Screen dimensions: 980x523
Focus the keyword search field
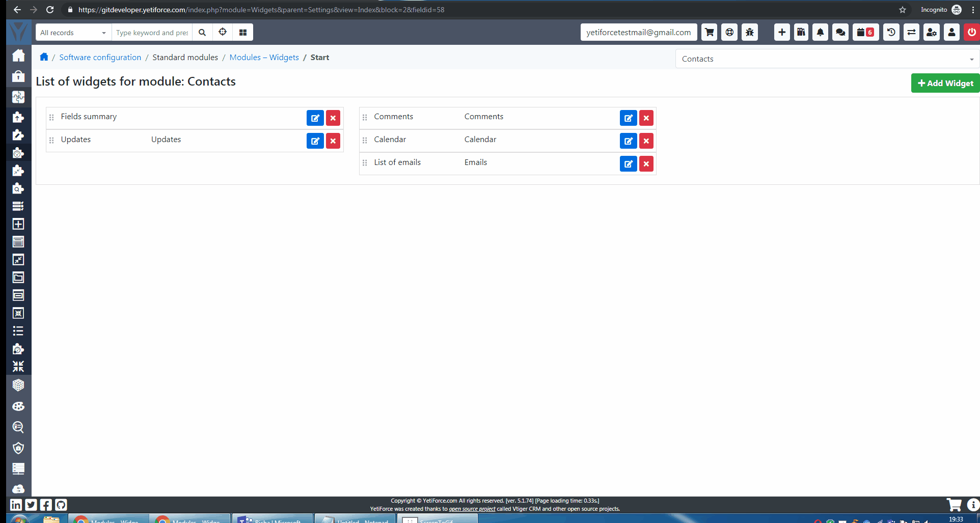pyautogui.click(x=152, y=33)
